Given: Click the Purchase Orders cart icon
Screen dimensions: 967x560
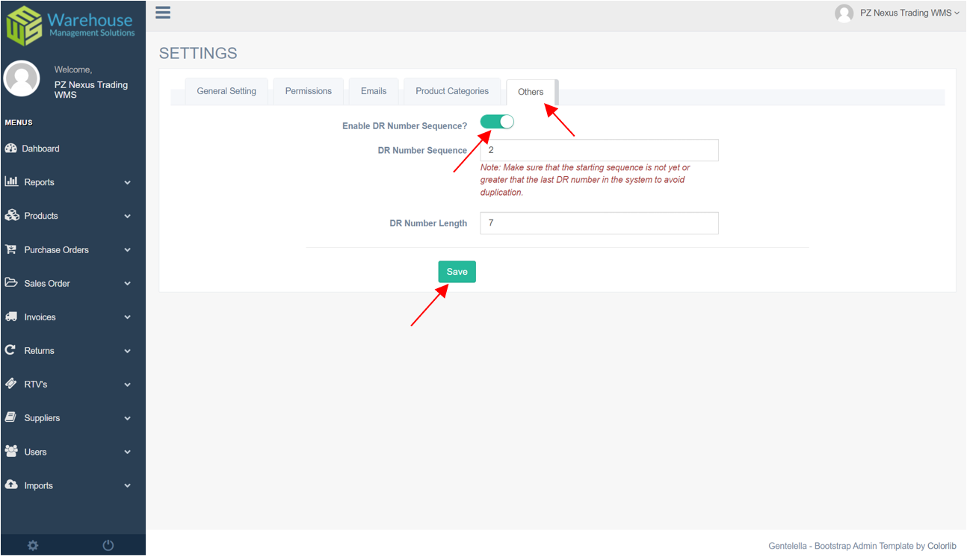Looking at the screenshot, I should pos(13,249).
